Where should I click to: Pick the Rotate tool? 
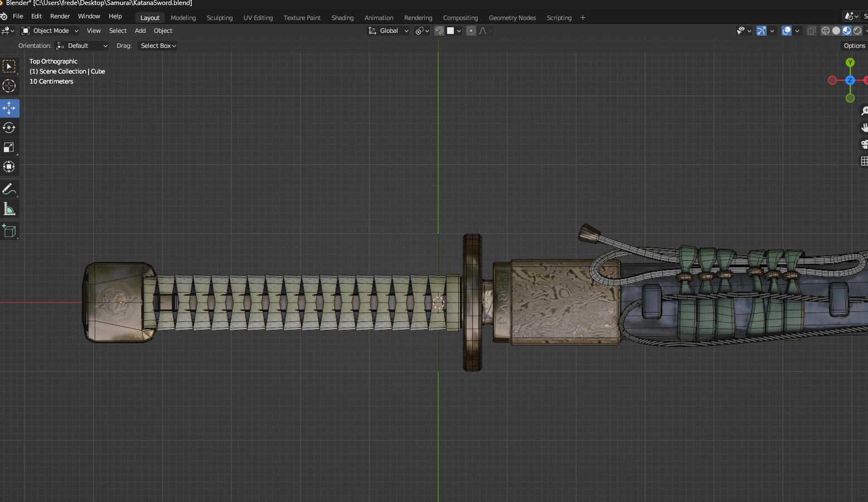pyautogui.click(x=9, y=128)
